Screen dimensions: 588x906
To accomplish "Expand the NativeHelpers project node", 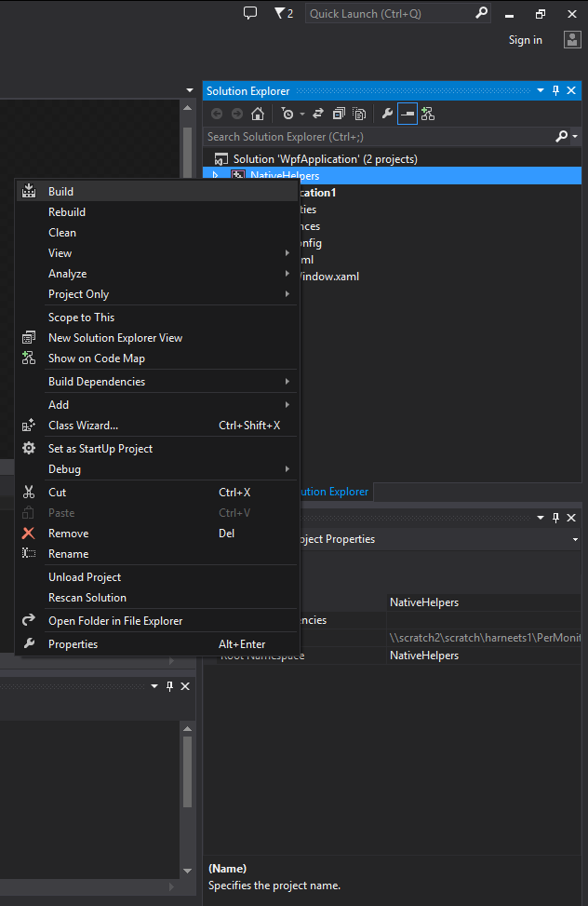I will pyautogui.click(x=216, y=175).
